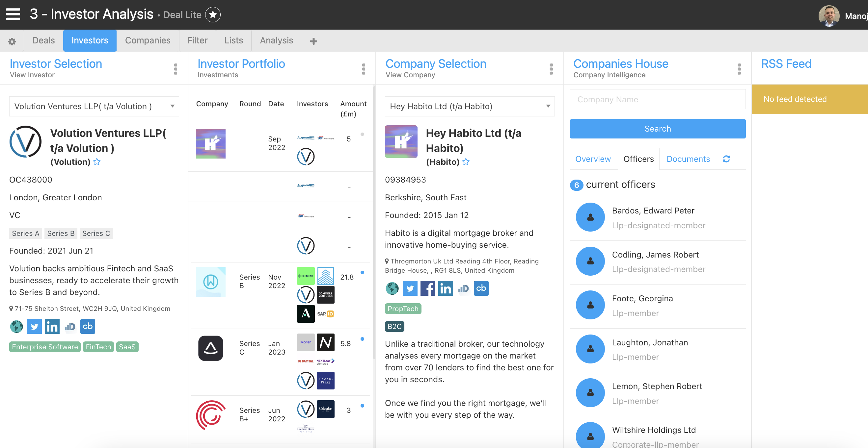This screenshot has height=448, width=868.
Task: Expand the Hey Habito company dropdown
Action: 548,106
